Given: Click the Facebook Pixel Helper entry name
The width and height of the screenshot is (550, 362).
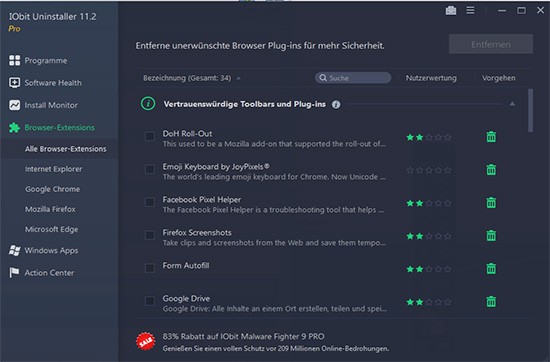Looking at the screenshot, I should tap(202, 200).
